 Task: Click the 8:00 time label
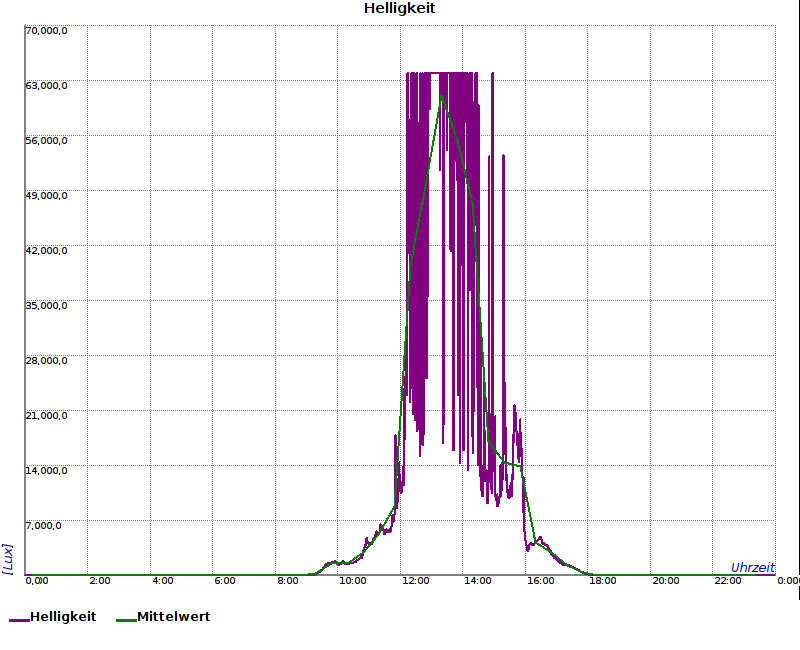point(288,581)
